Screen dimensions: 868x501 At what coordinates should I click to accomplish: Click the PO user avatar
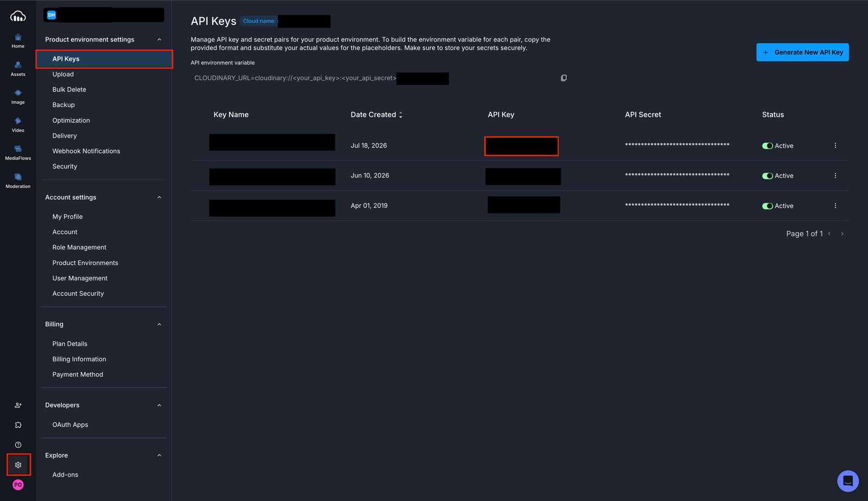coord(18,485)
